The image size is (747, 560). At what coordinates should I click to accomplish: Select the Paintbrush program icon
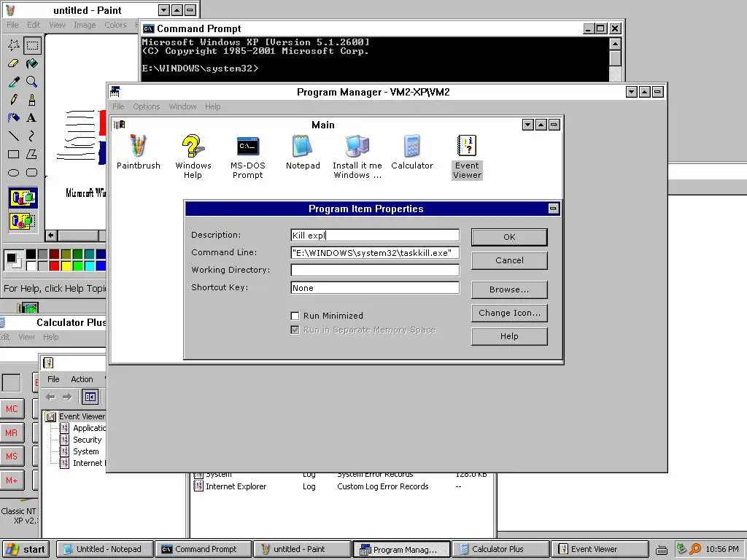point(138,152)
